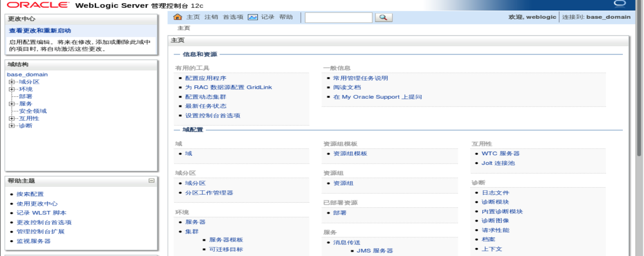Click the record chart icon beside 记录
The height and width of the screenshot is (256, 644).
[x=253, y=17]
